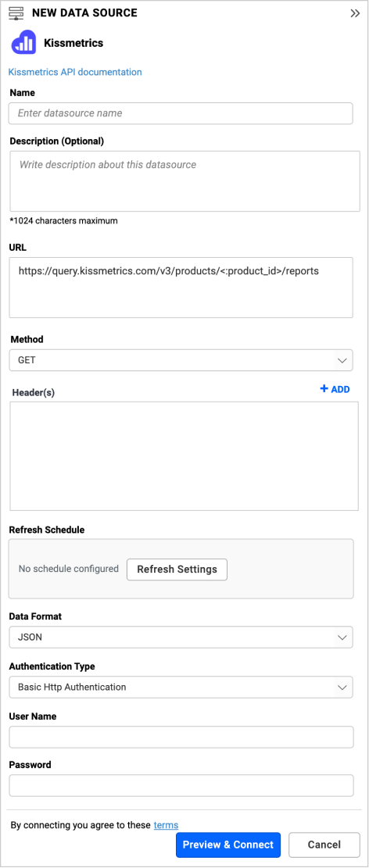Edit the URL text box
The height and width of the screenshot is (868, 369).
click(181, 288)
